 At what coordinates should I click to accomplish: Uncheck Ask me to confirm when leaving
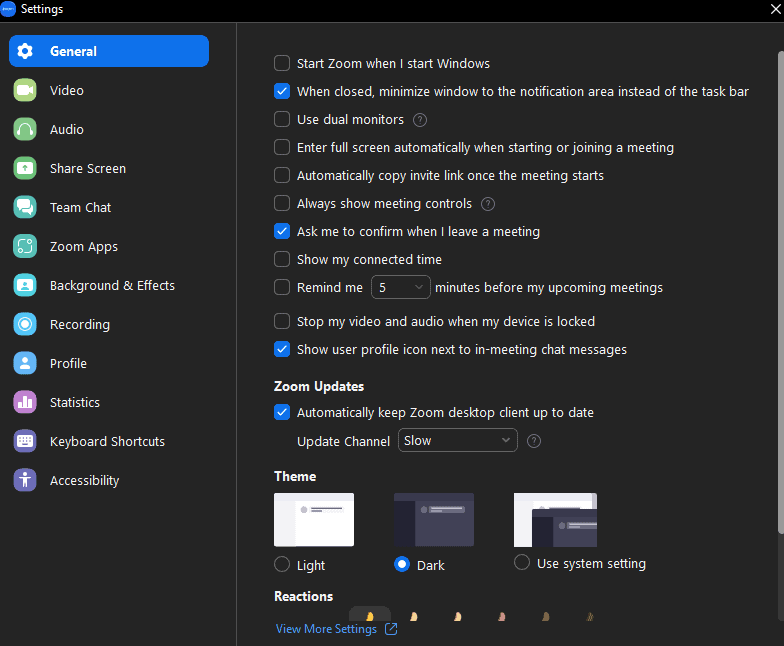(x=282, y=231)
